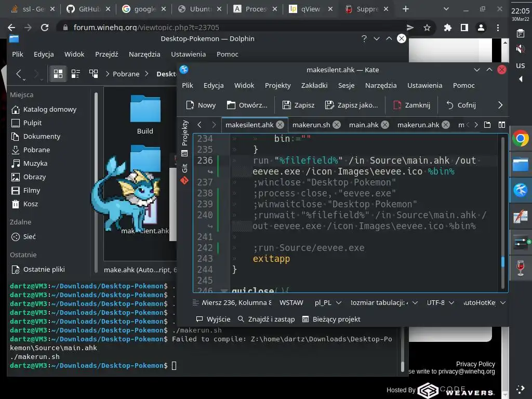
Task: Switch Dolphin to details tree view mode
Action: coord(94,74)
